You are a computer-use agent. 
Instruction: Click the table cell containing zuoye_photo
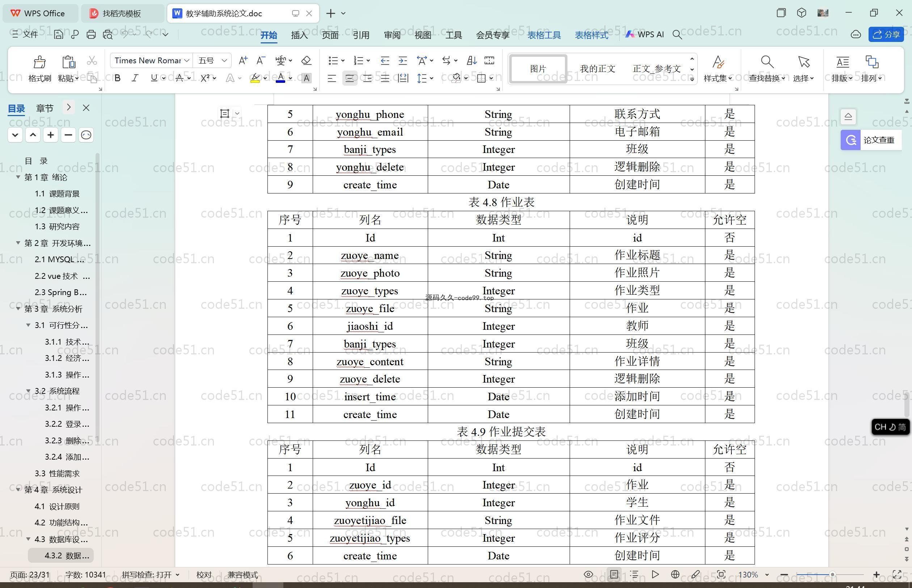click(x=370, y=273)
